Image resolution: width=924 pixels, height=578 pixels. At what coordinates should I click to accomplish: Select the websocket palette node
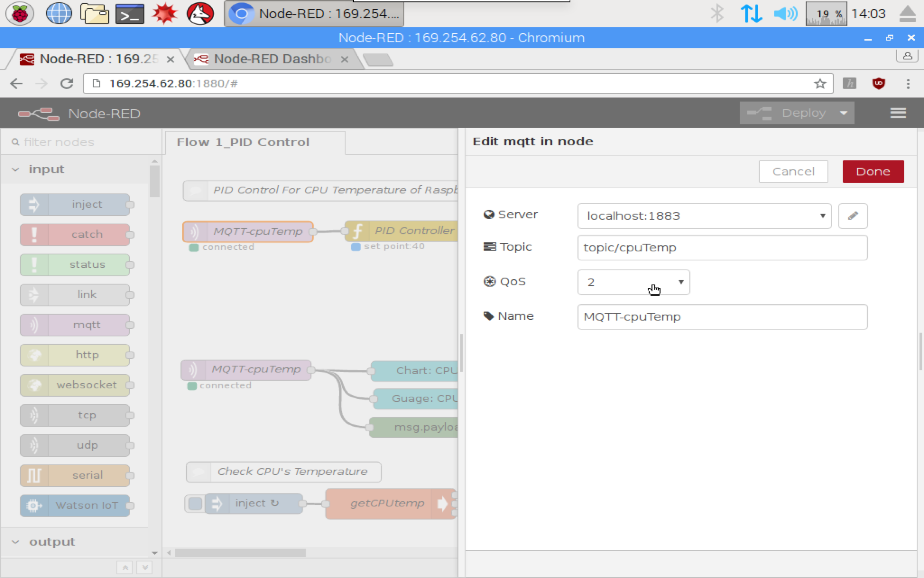pyautogui.click(x=75, y=385)
